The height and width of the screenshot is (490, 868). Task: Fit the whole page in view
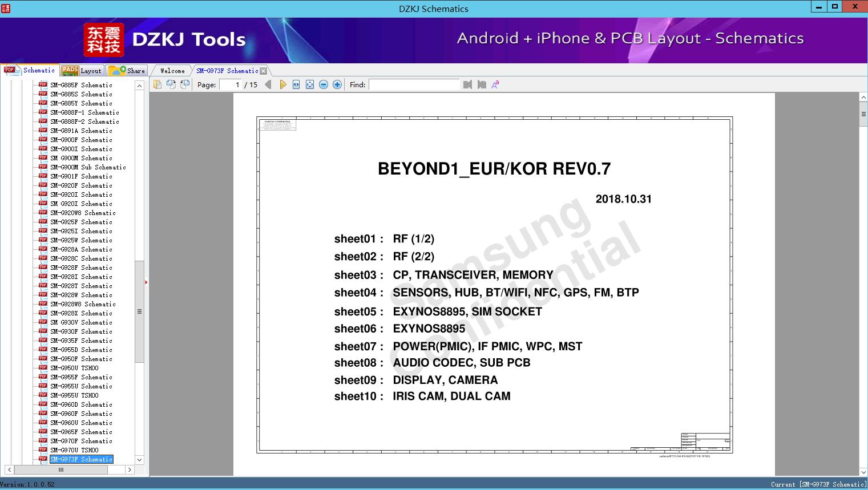tap(310, 84)
